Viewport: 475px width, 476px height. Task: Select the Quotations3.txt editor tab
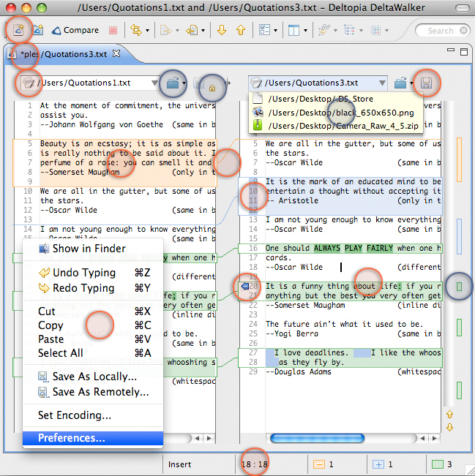(x=62, y=54)
